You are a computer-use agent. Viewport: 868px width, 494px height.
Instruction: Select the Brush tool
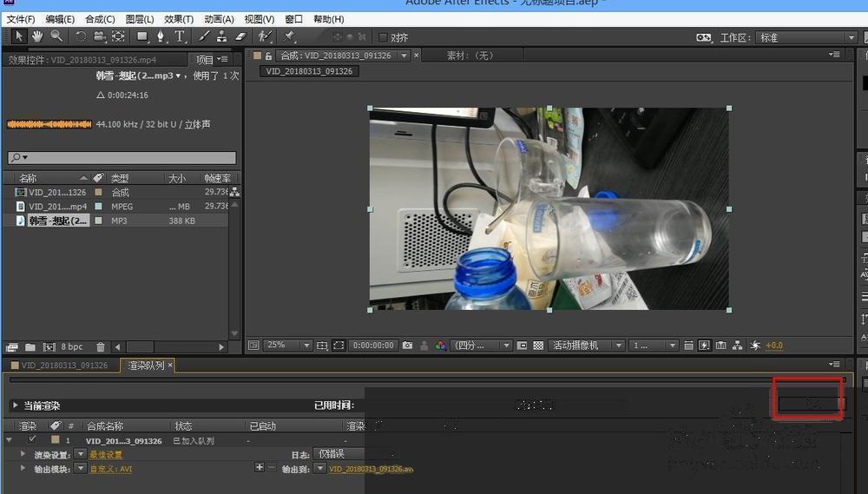(204, 36)
